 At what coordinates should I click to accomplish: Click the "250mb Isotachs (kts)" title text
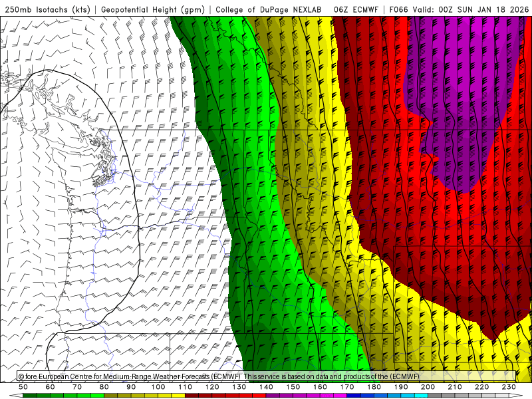(x=47, y=10)
